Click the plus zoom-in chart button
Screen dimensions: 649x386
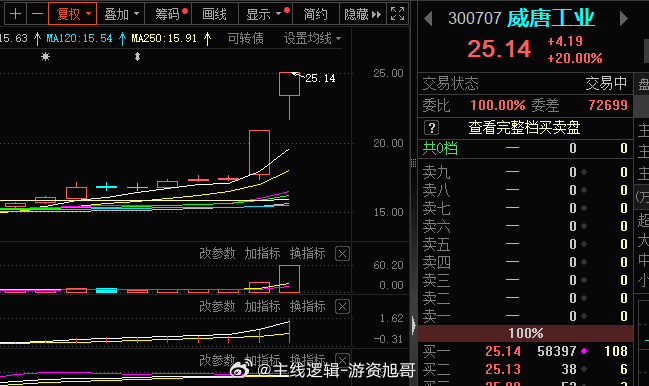tap(15, 14)
